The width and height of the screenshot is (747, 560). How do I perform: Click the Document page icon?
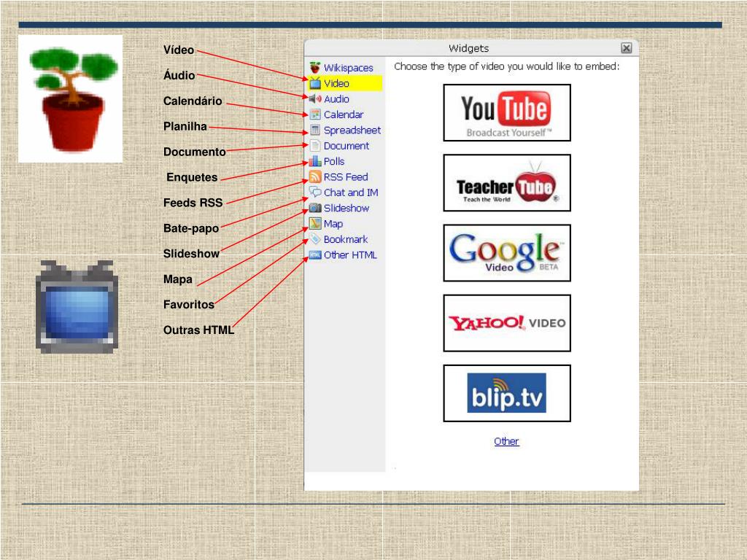(x=315, y=146)
